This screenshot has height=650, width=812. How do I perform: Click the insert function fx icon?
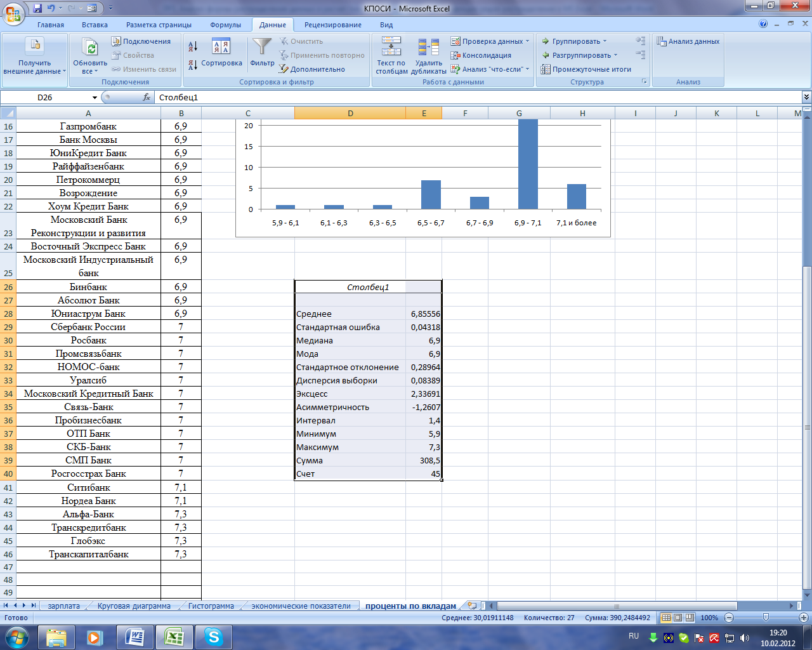click(x=147, y=97)
